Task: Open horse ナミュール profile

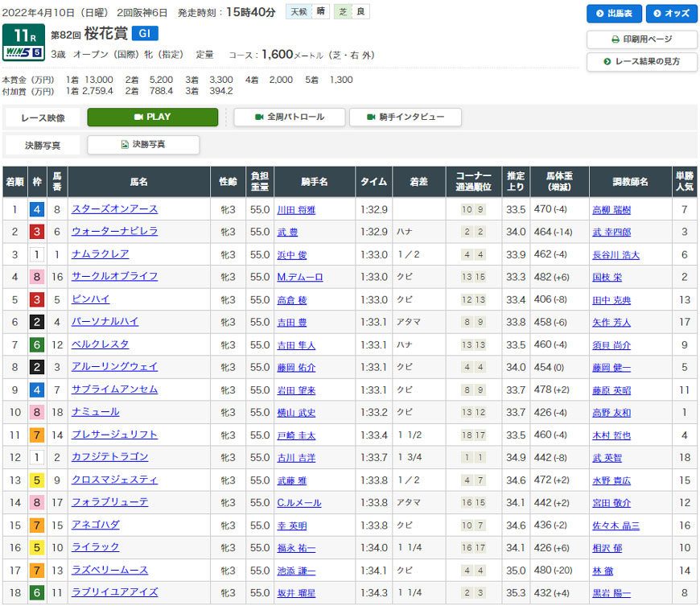Action: (95, 412)
